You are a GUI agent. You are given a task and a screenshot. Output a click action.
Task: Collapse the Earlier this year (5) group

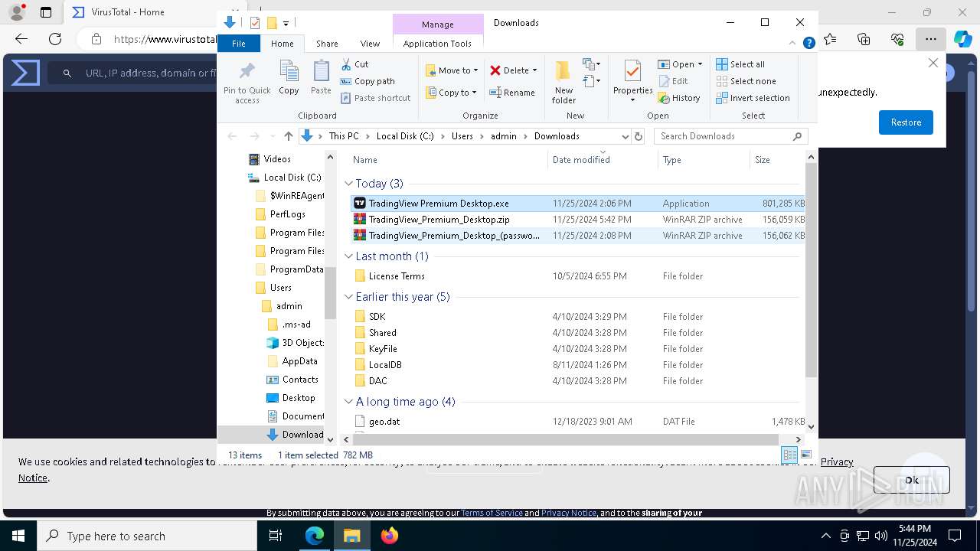348,297
